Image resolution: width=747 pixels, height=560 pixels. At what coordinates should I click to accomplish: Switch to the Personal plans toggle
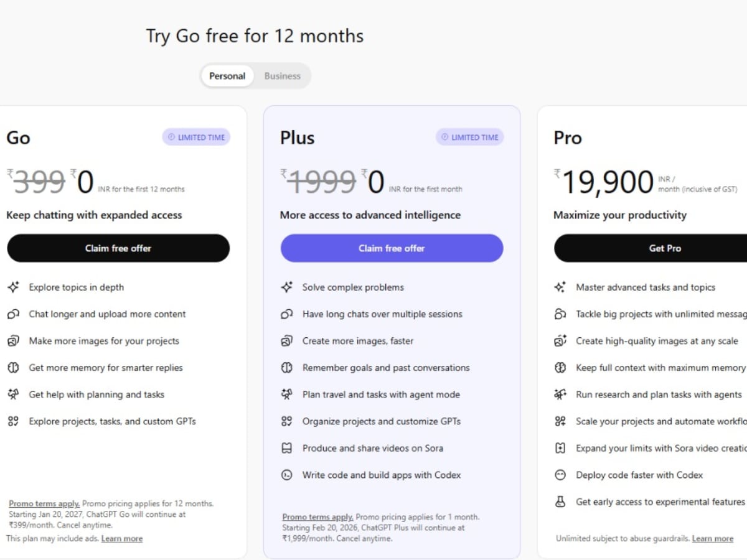[227, 76]
